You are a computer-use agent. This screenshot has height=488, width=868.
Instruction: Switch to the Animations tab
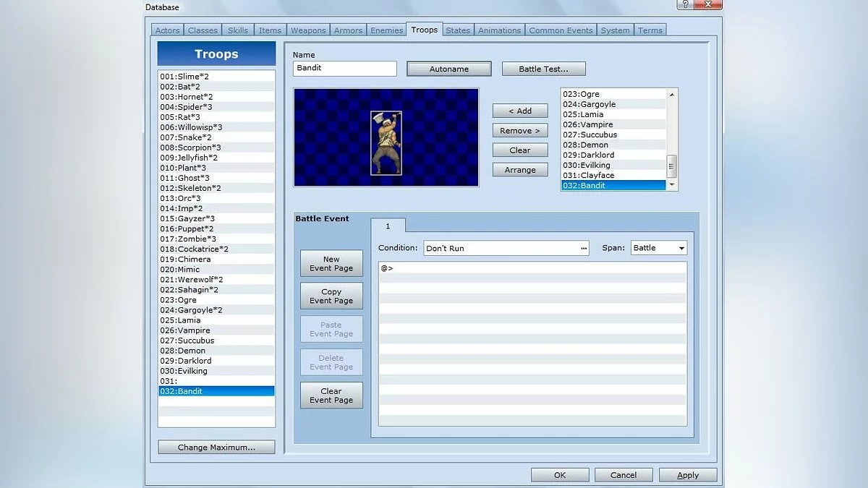coord(499,30)
